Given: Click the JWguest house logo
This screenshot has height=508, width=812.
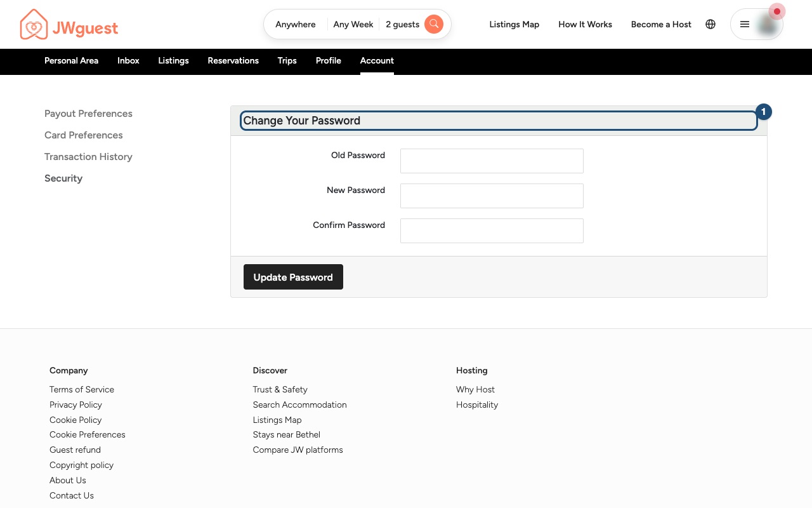Looking at the screenshot, I should coord(69,25).
